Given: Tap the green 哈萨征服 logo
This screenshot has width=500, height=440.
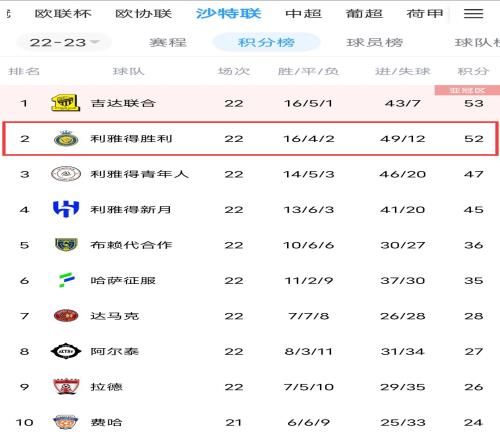Looking at the screenshot, I should (x=66, y=280).
